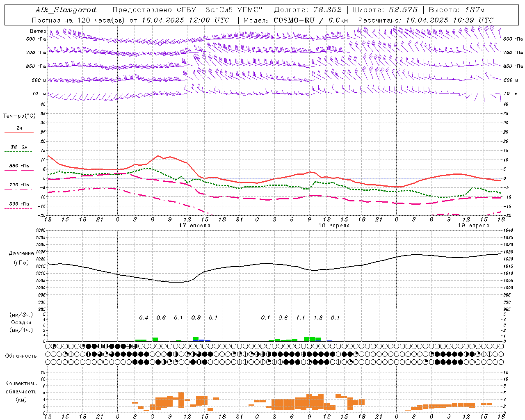Click the precipitation value 1.3

point(318,318)
